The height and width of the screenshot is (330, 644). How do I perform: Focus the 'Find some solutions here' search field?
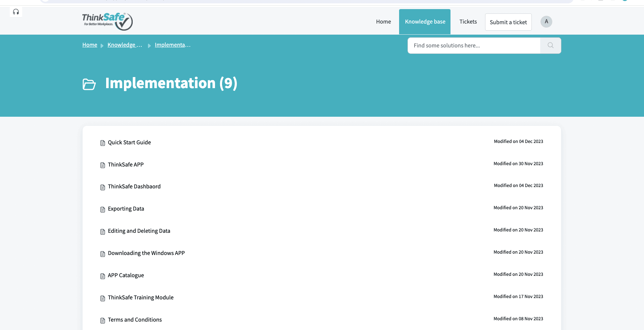click(x=474, y=45)
